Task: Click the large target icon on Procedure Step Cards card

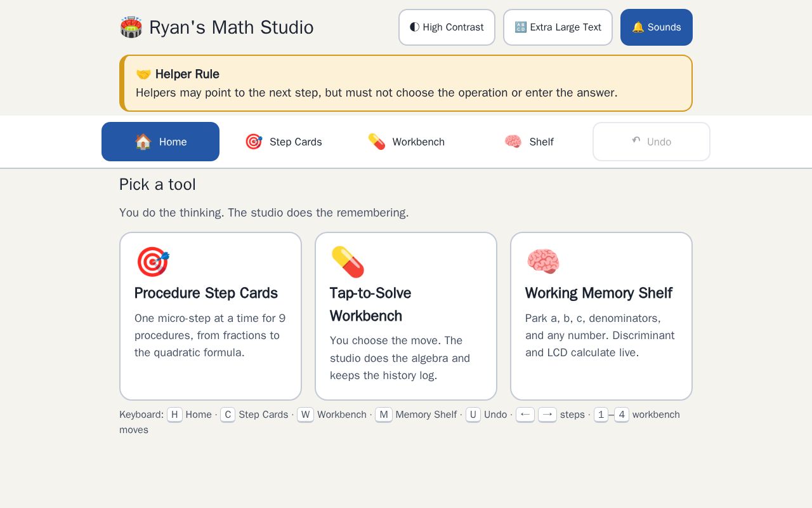Action: pyautogui.click(x=153, y=262)
